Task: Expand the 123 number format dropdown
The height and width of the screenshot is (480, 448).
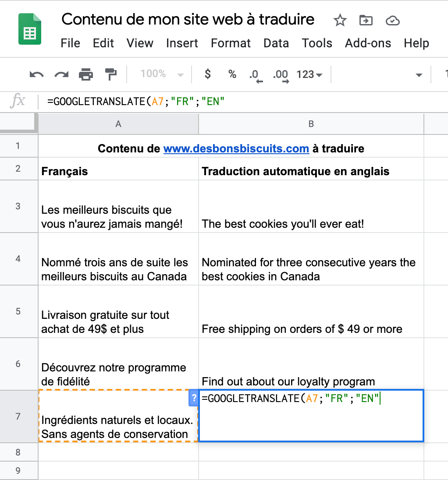Action: (x=309, y=74)
